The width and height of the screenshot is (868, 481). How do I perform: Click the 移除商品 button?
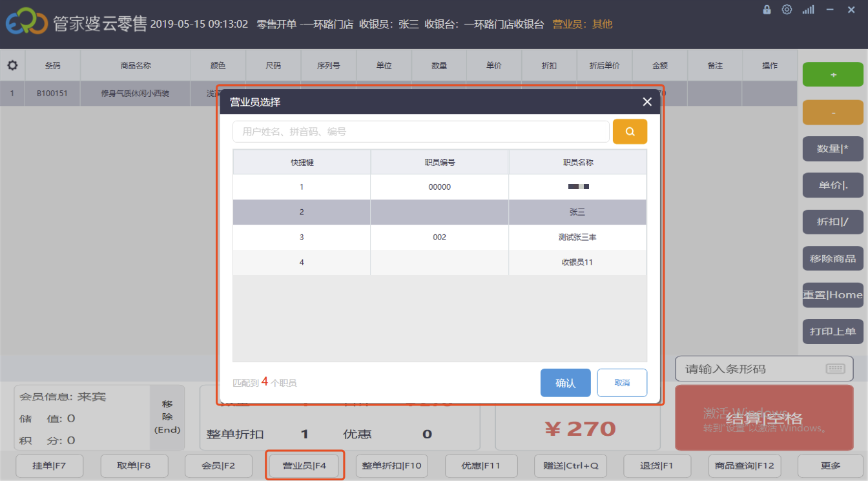click(x=832, y=258)
